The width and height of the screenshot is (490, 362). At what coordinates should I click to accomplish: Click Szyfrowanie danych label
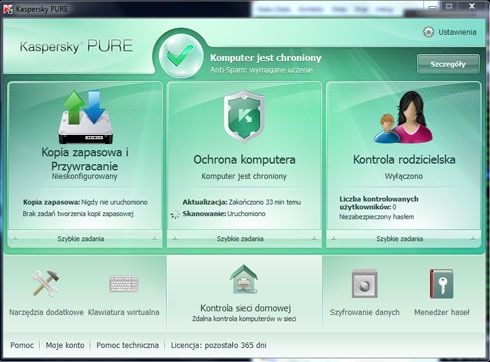[365, 312]
